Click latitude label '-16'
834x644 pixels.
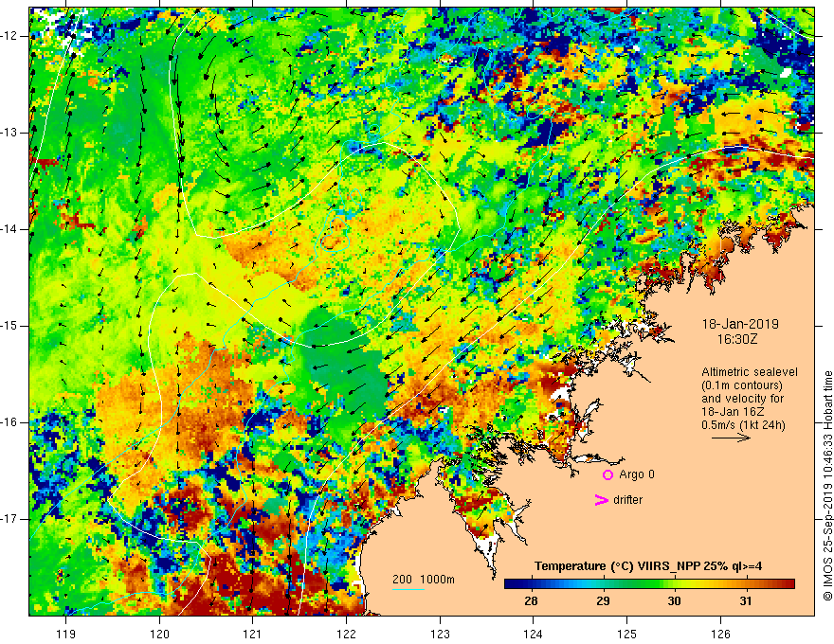coord(9,422)
